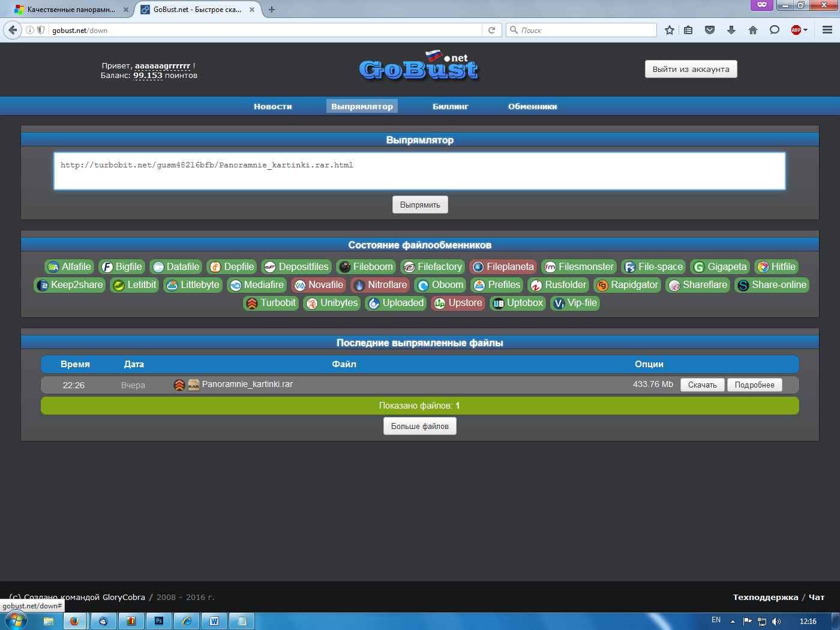Open the Новости menu item
840x630 pixels.
pyautogui.click(x=272, y=106)
